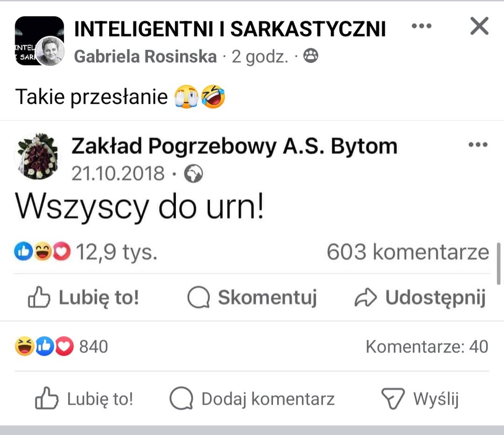Open the INTELIGENTNI I SARKASTYCZNI group page
Viewport: 504px width, 435px height.
click(230, 29)
